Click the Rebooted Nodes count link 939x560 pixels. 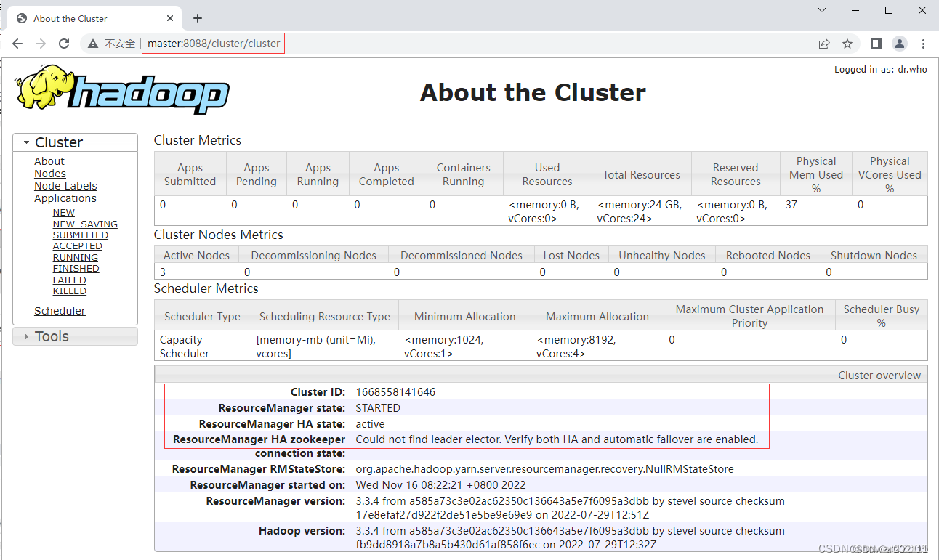click(724, 272)
